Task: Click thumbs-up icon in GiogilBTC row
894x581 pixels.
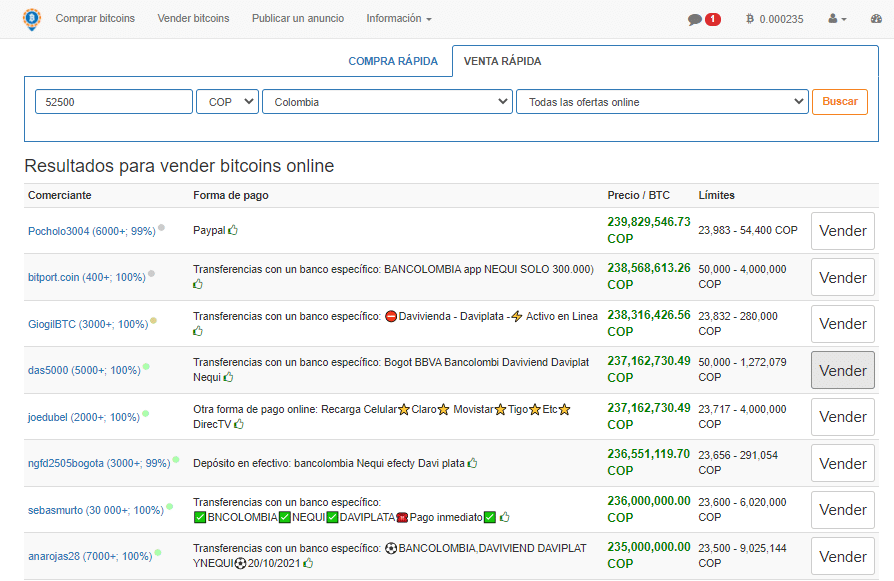Action: coord(198,331)
